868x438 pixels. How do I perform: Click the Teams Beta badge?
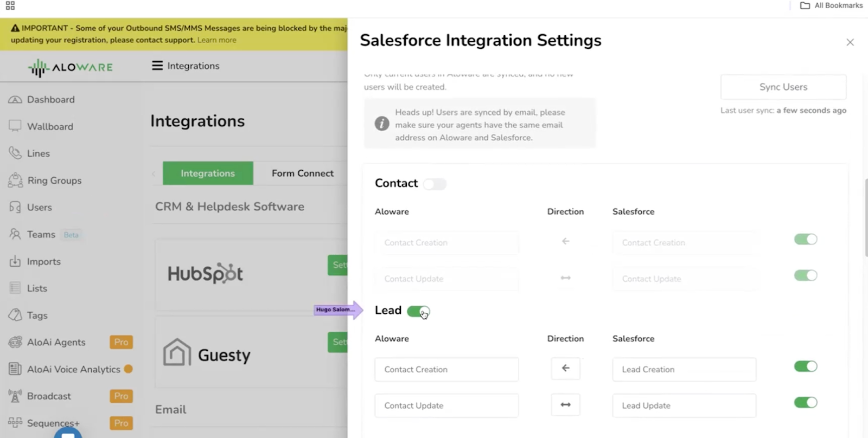point(71,235)
